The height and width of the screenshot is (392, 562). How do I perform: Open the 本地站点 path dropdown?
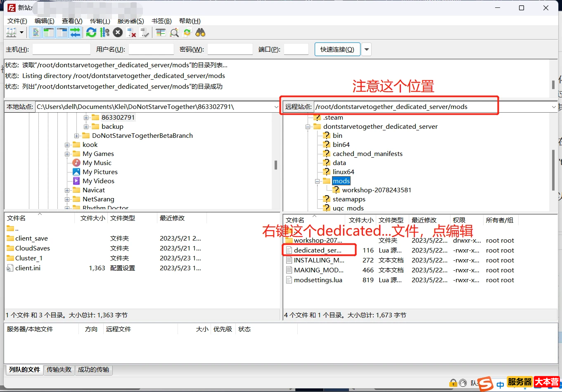pyautogui.click(x=276, y=107)
